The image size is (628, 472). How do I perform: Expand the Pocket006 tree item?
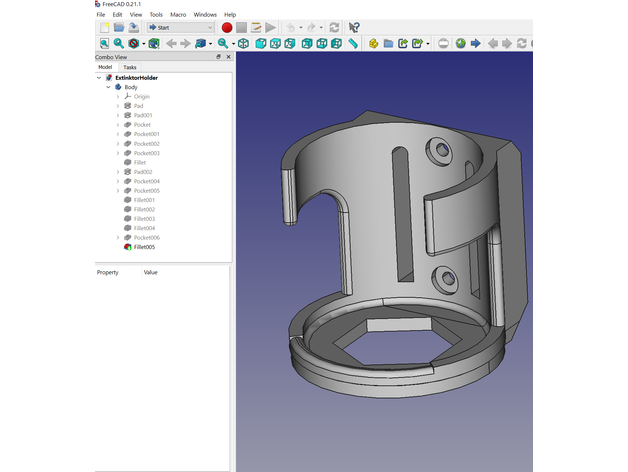117,237
